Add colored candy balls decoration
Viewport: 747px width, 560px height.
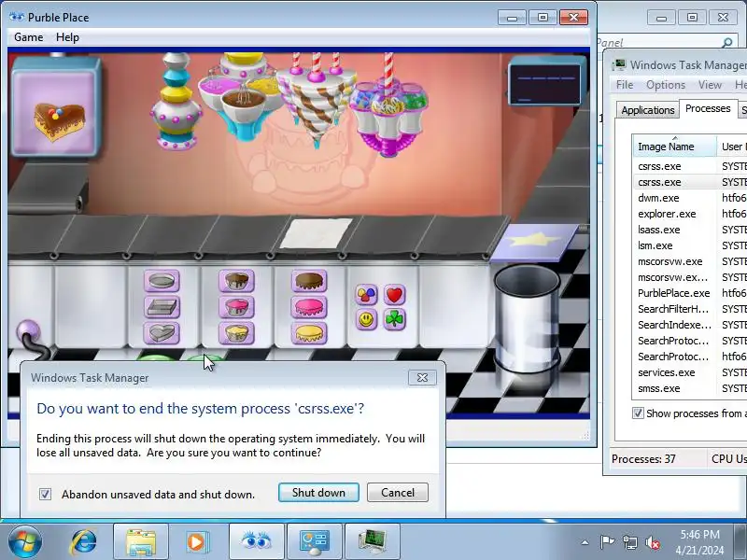coord(366,294)
